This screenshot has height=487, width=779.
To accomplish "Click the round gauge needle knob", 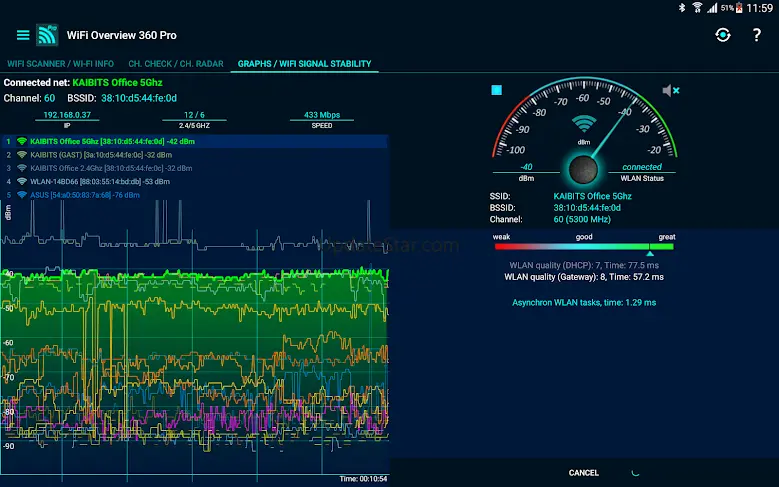I will coord(583,166).
